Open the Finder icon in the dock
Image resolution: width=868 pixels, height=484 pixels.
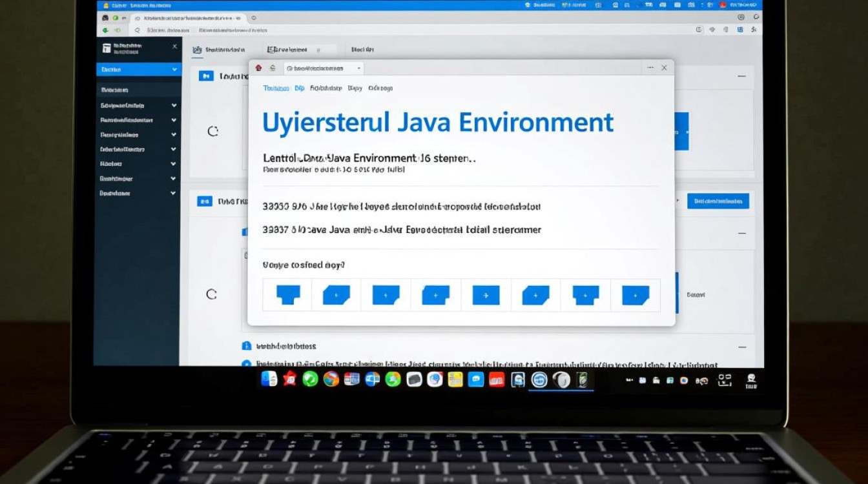click(x=269, y=379)
